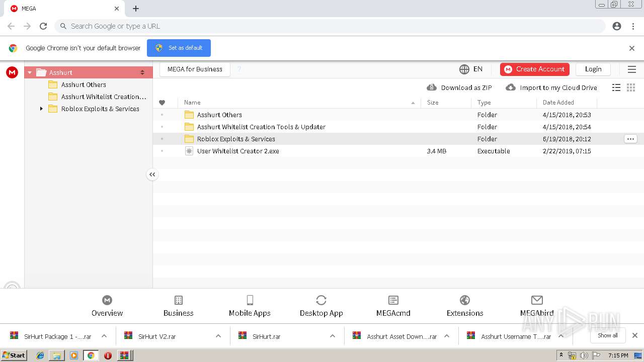Launch Internet Explorer from taskbar
The image size is (644, 362).
(40, 355)
